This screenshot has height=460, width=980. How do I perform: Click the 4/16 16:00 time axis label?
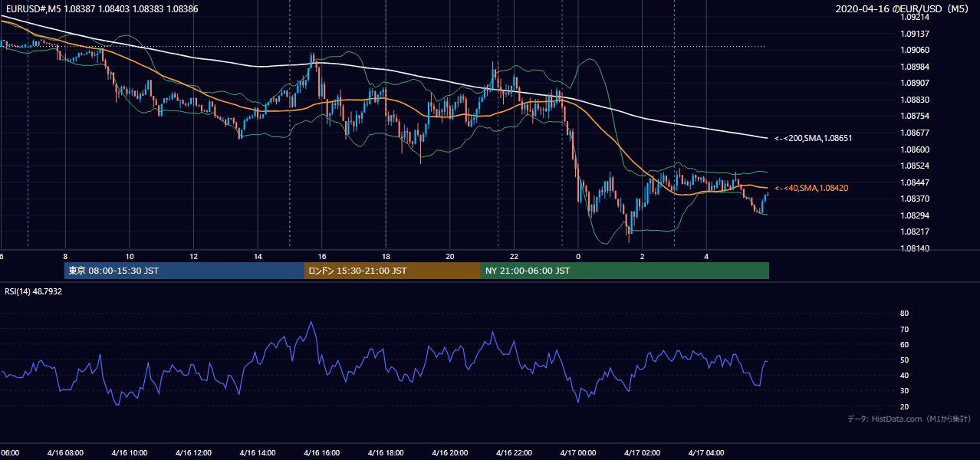(x=321, y=452)
